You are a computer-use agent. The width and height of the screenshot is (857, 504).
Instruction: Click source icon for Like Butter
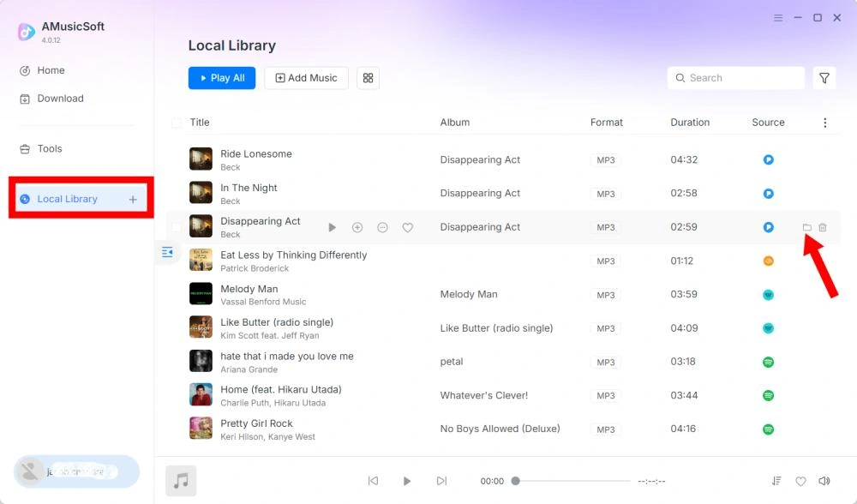coord(768,328)
